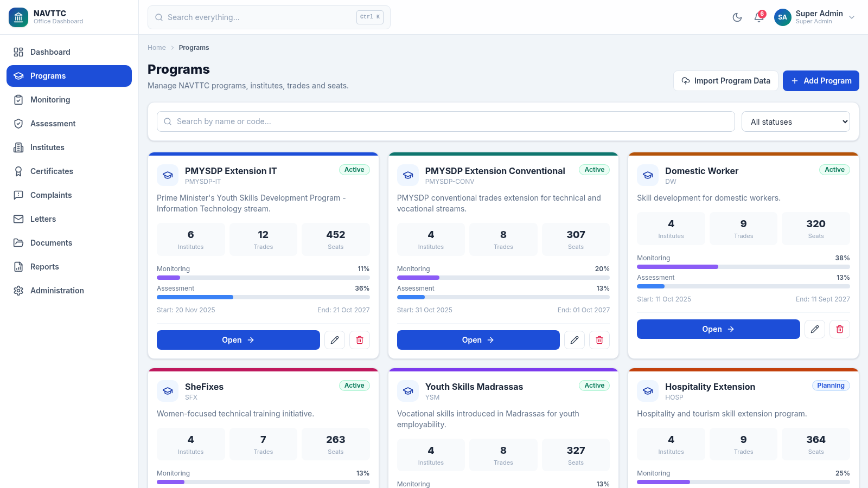Click the Planning badge on Hospitality Extension
868x488 pixels.
click(x=831, y=386)
